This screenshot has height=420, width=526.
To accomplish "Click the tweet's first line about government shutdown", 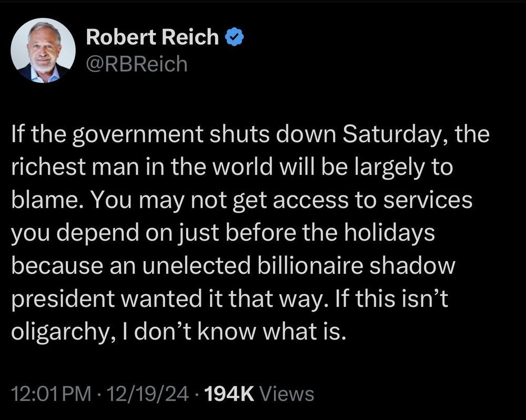I will tap(250, 135).
